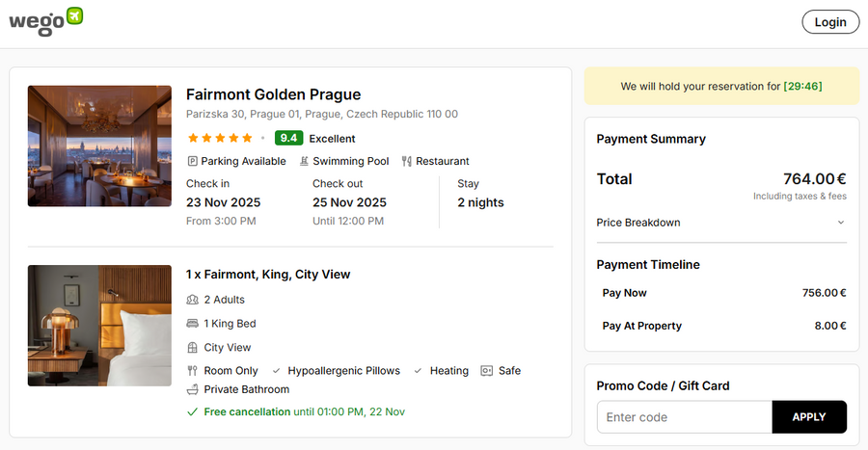The height and width of the screenshot is (450, 868).
Task: Click the Parking Available icon
Action: click(x=193, y=162)
